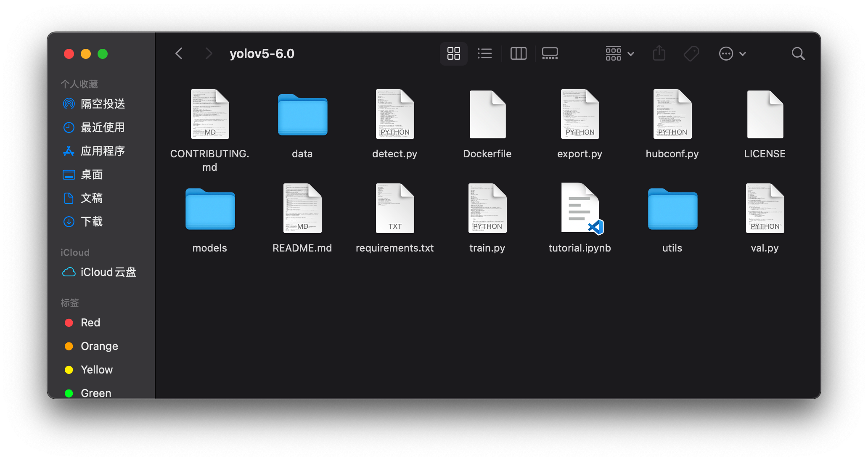Select the export.py file icon
The width and height of the screenshot is (868, 461).
click(580, 114)
